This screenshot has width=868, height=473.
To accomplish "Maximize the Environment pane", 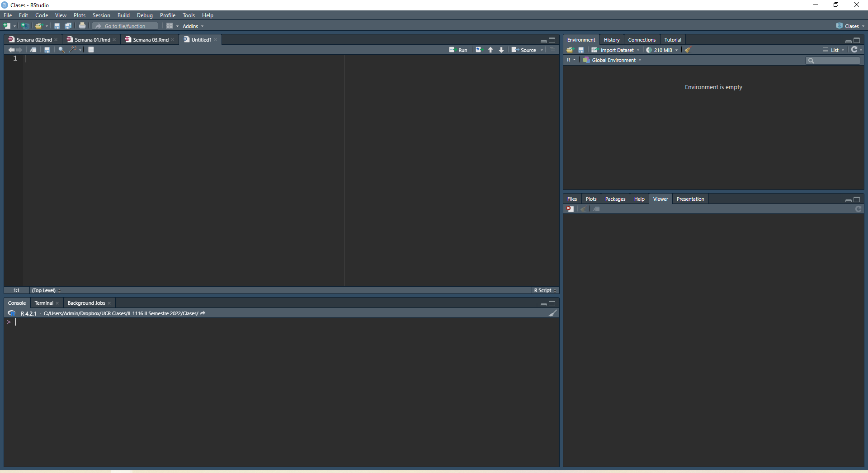I will (857, 40).
